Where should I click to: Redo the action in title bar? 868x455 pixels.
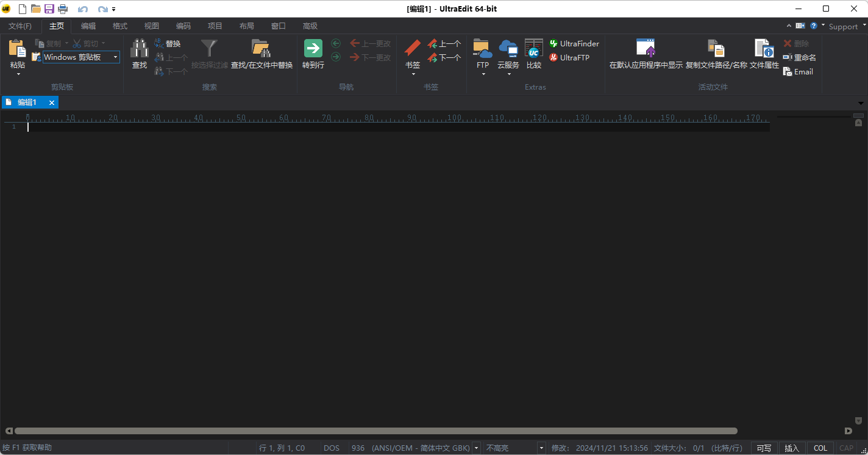(102, 9)
